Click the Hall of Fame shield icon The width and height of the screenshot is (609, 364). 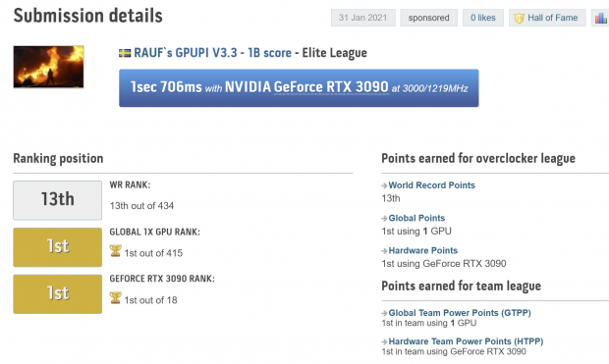click(x=519, y=18)
